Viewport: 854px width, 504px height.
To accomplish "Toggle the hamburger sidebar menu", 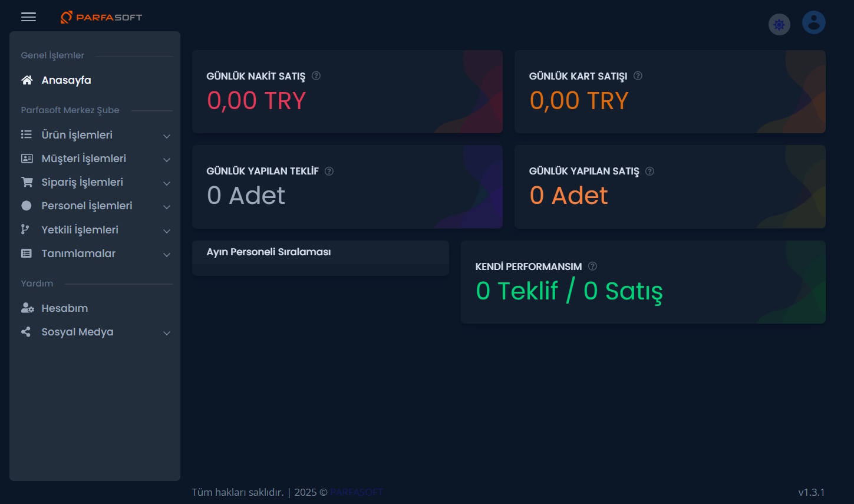I will 28,17.
